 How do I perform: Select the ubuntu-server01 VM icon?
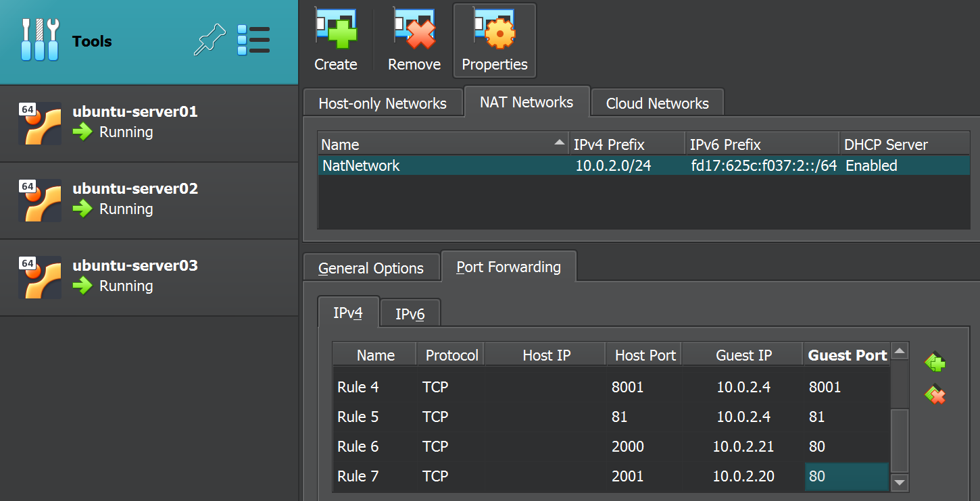click(x=40, y=123)
